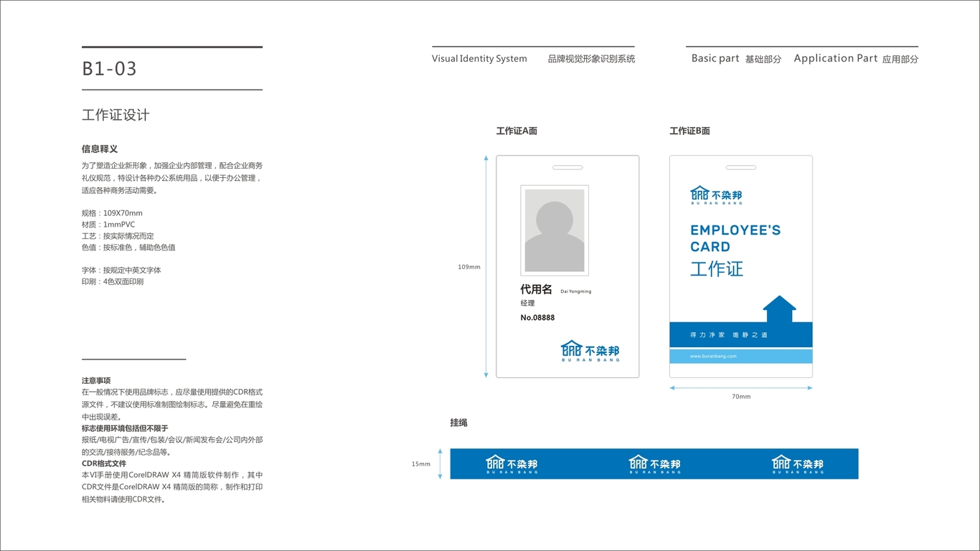Click the middle logo on the lanyard strip
980x551 pixels.
pos(654,464)
